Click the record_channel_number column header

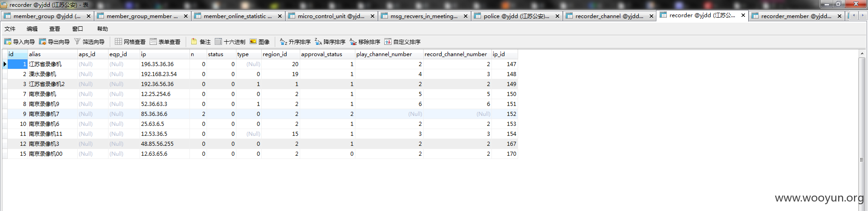[x=458, y=54]
